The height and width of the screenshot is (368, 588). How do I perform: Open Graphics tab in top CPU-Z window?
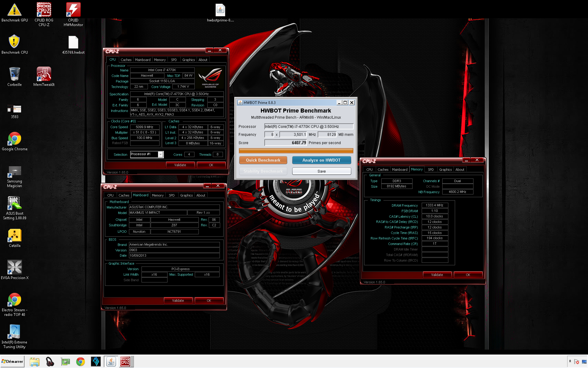pos(188,60)
